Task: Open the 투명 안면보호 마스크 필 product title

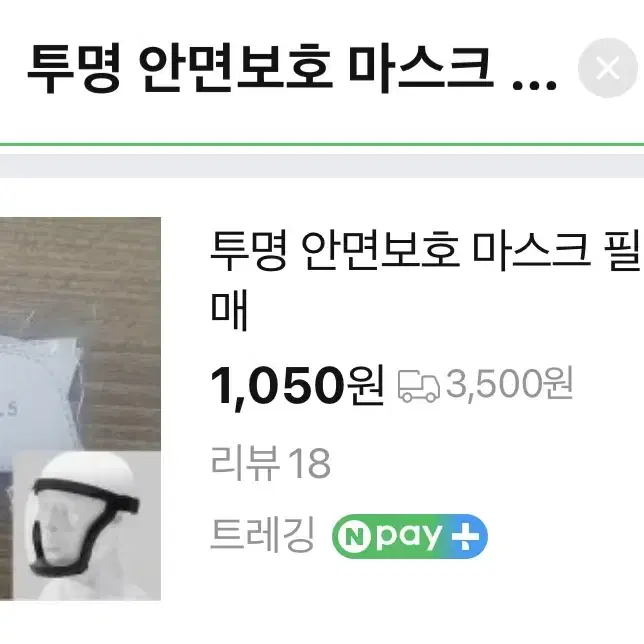Action: [x=426, y=251]
